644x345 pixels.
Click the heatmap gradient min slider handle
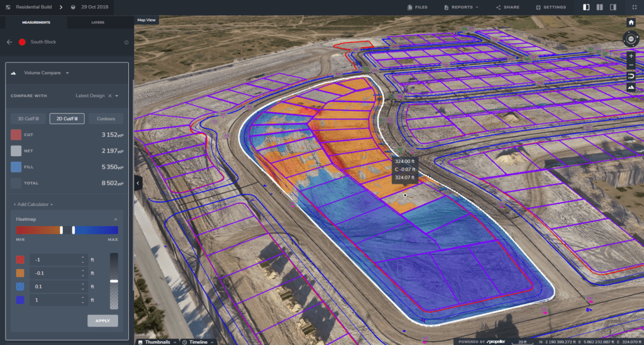click(61, 230)
